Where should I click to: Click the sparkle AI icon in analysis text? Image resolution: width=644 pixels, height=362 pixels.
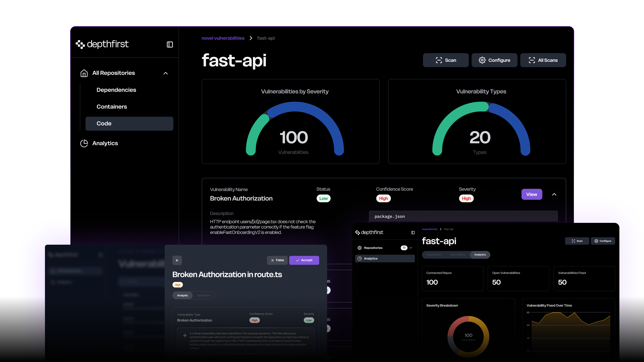pyautogui.click(x=185, y=335)
